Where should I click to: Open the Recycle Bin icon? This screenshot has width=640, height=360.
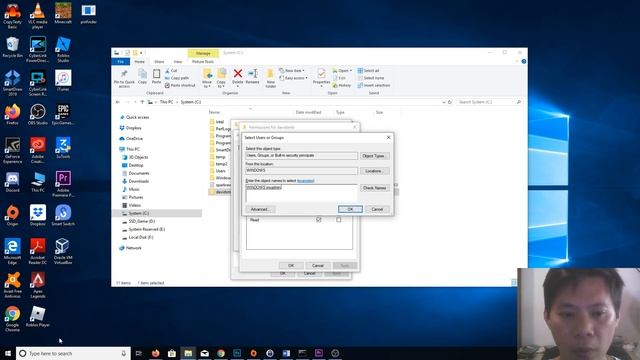click(12, 47)
